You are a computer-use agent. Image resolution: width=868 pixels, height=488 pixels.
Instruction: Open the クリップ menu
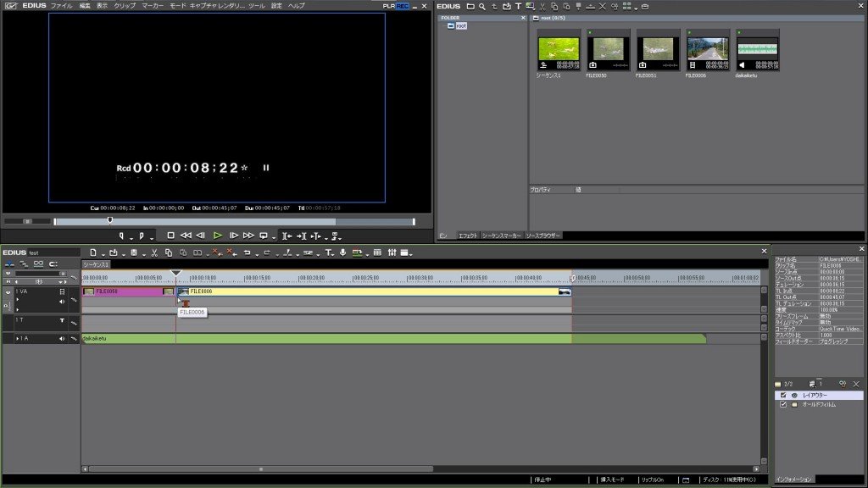(125, 6)
